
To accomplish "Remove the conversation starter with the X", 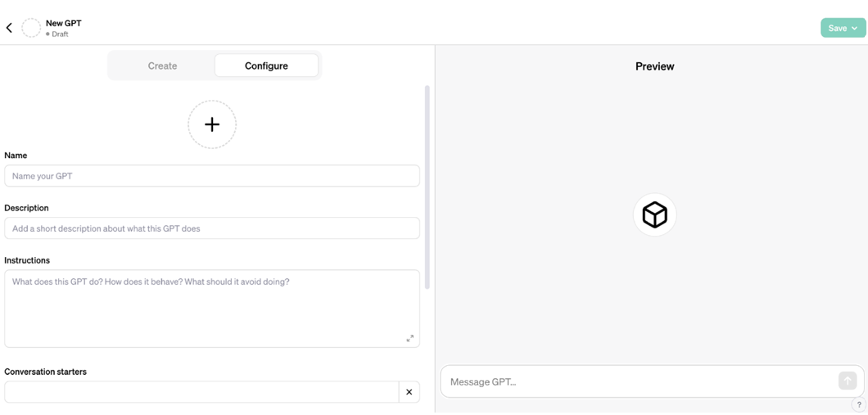I will 409,392.
